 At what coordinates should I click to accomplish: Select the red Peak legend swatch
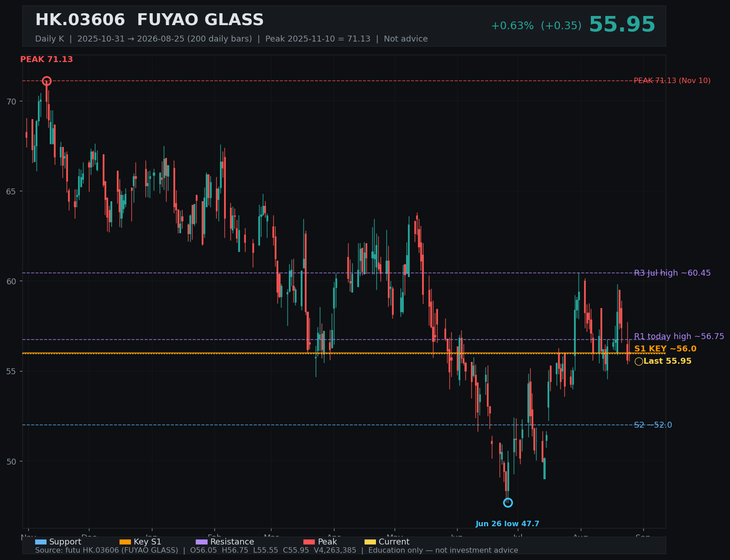(309, 542)
